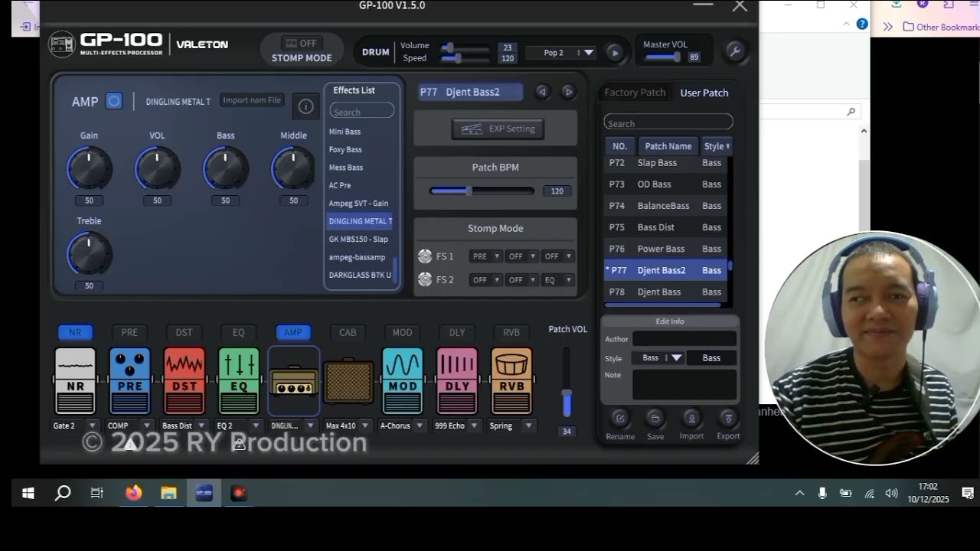Select the EQ pedal
Image resolution: width=980 pixels, height=551 pixels.
[239, 381]
